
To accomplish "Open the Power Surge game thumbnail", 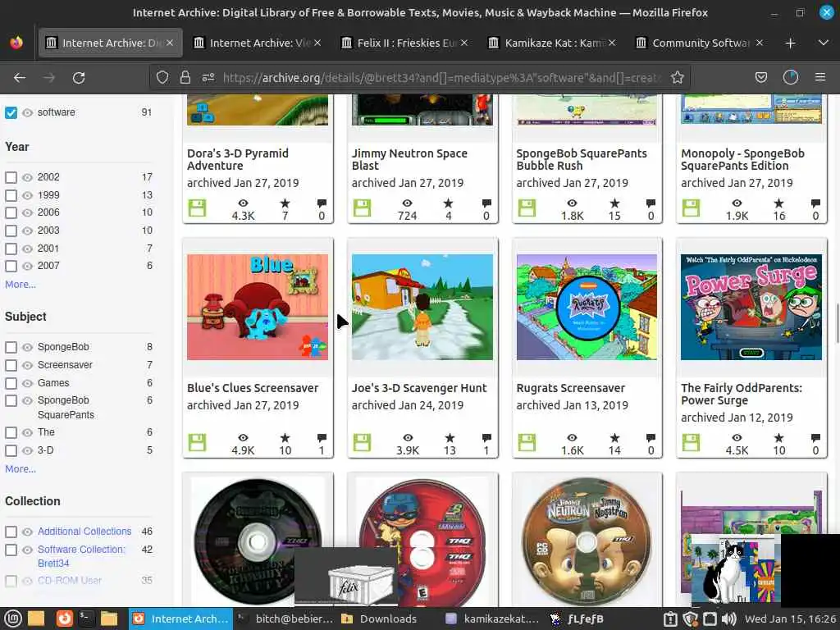I will tap(751, 307).
